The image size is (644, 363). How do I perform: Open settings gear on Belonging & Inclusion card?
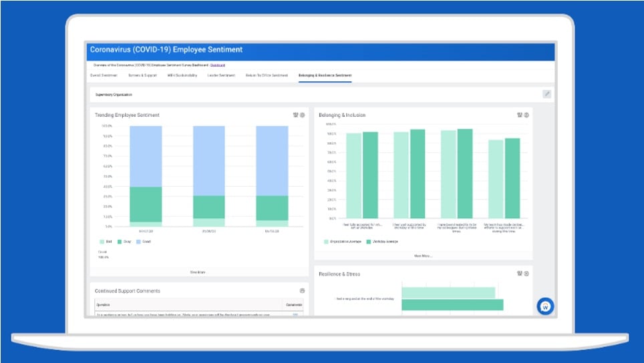click(526, 115)
